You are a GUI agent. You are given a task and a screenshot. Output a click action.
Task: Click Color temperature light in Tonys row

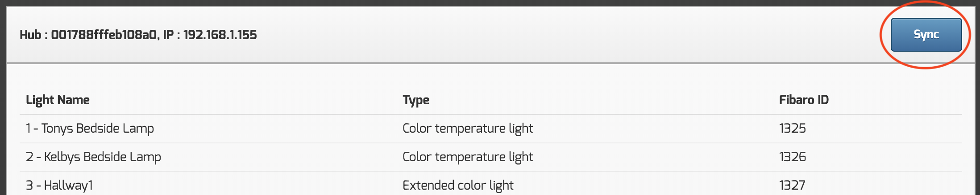coord(468,129)
